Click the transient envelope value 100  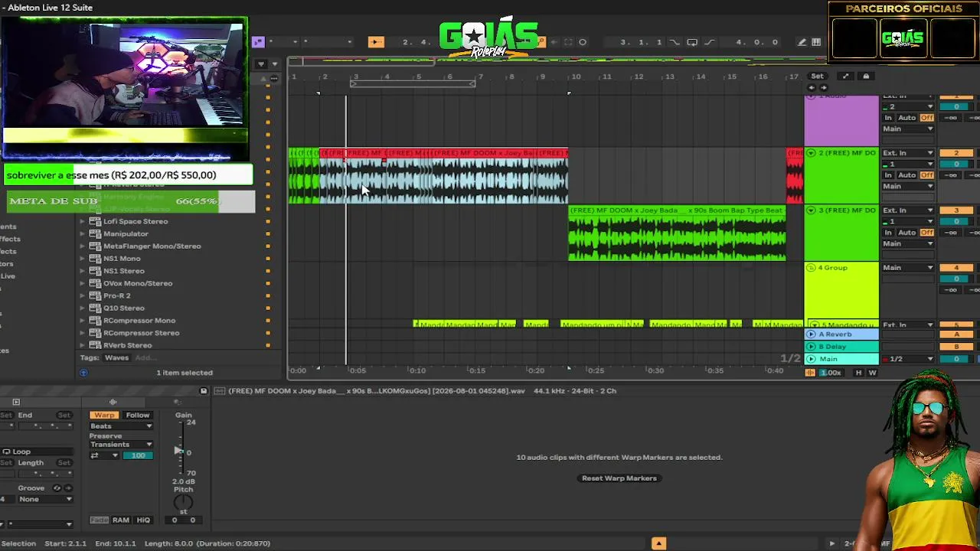tap(138, 455)
